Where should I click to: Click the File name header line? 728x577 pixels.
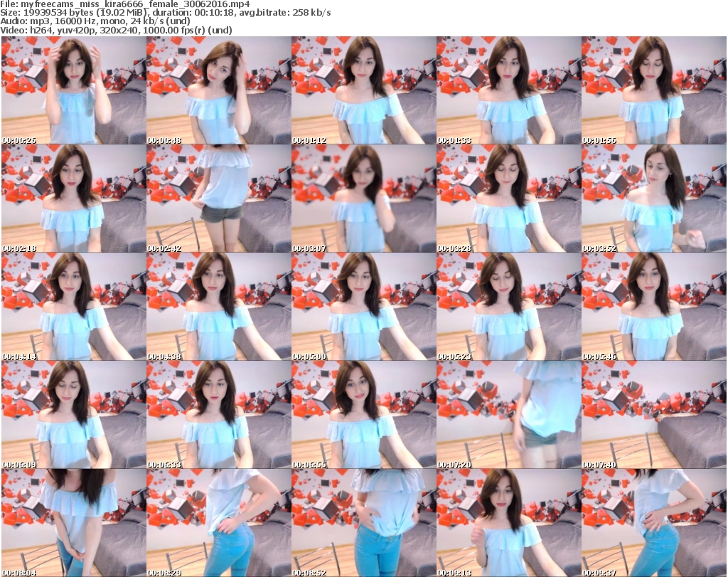click(x=125, y=4)
